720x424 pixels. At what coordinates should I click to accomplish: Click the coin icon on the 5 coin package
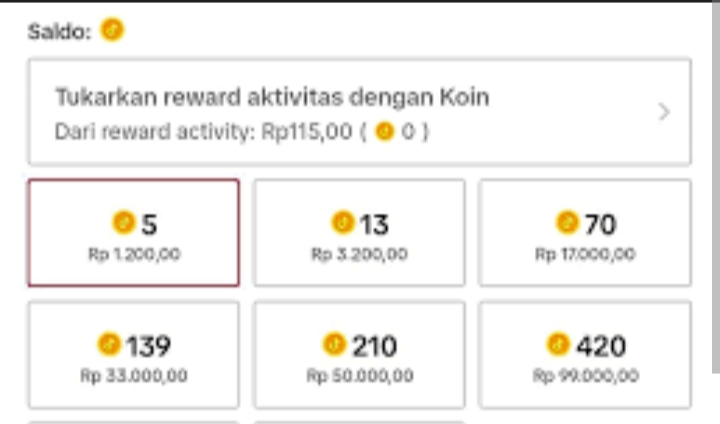tap(124, 223)
